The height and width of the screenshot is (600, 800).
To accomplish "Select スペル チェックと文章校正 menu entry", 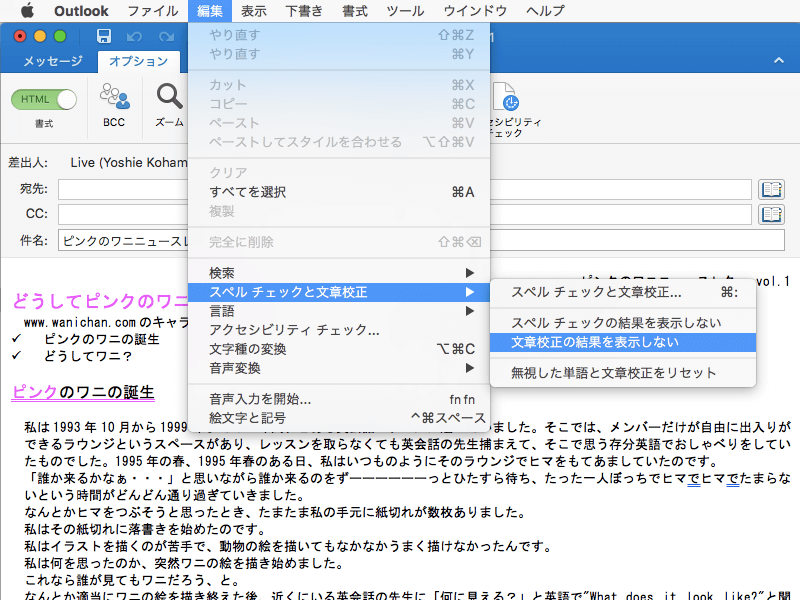I will [x=339, y=292].
